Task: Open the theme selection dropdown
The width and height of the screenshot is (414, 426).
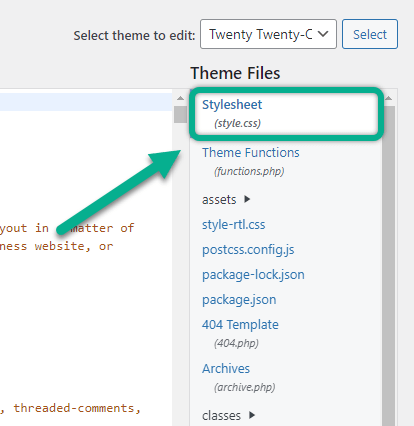Action: click(268, 34)
